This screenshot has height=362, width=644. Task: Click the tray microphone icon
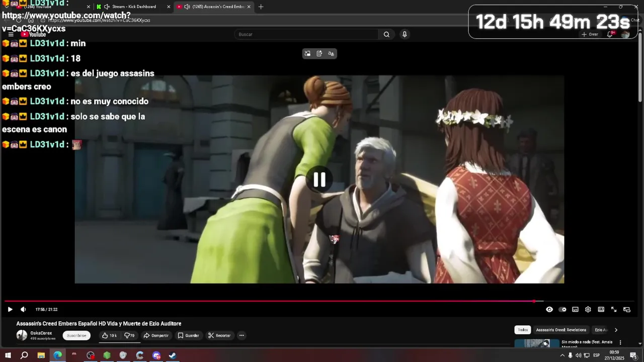570,355
